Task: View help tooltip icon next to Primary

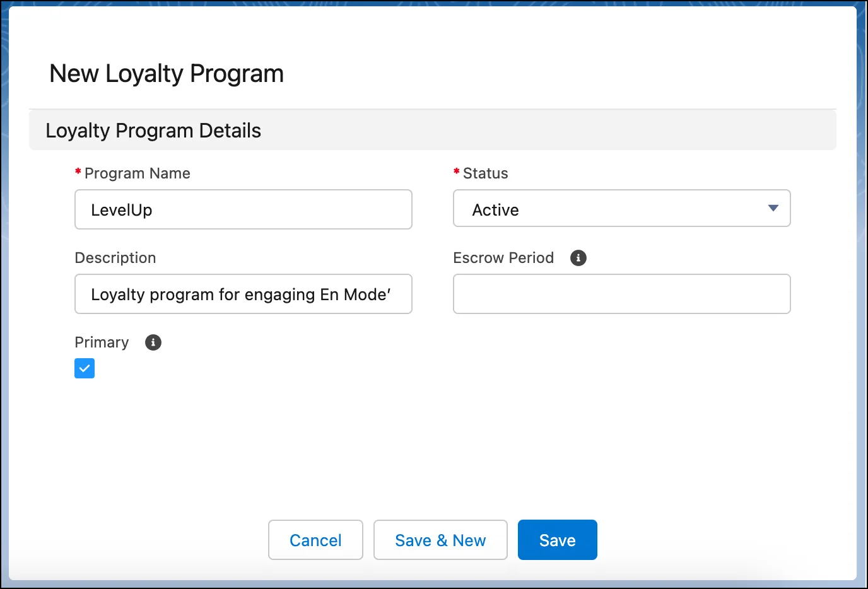Action: 153,342
